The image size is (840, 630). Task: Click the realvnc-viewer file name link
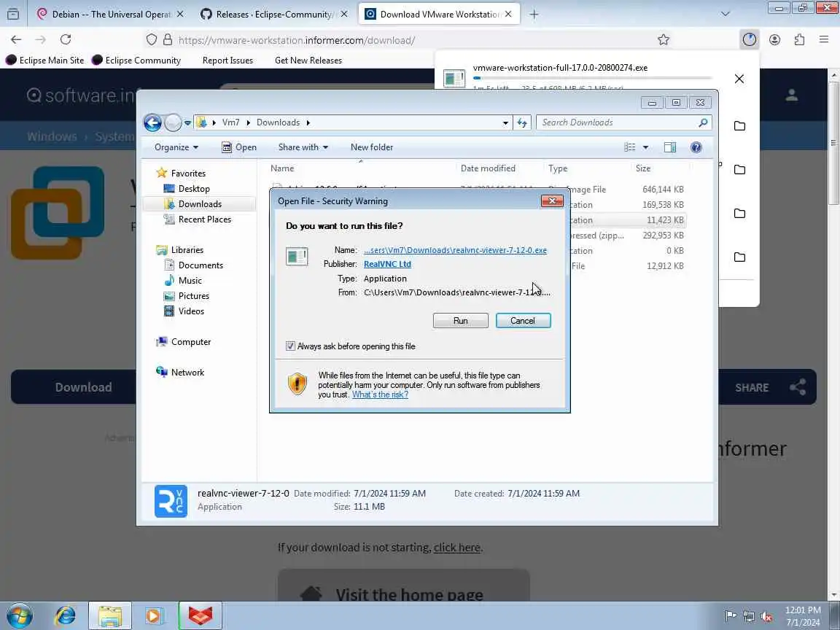(455, 250)
